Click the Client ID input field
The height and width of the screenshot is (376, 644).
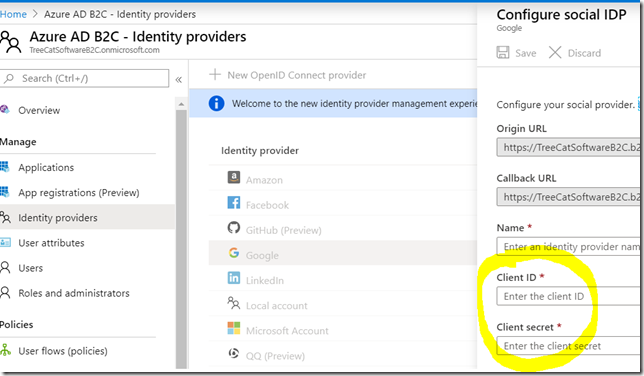(x=568, y=296)
